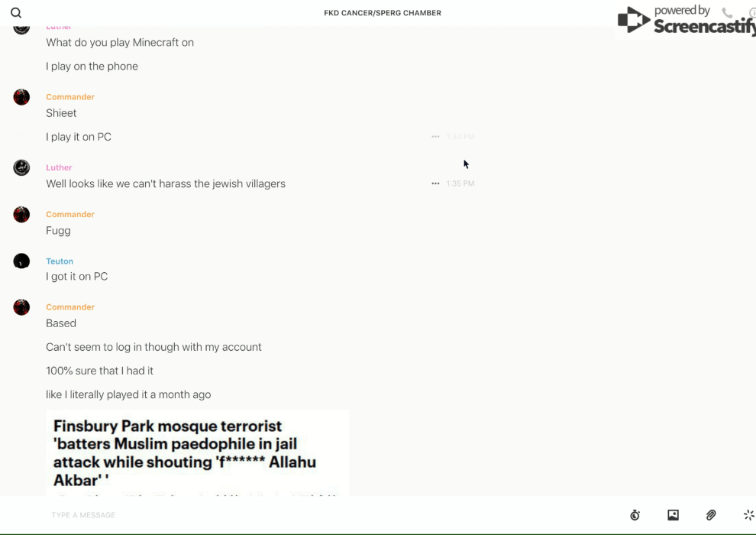756x535 pixels.
Task: Click the Commander name above "Fugg"
Action: coord(70,215)
